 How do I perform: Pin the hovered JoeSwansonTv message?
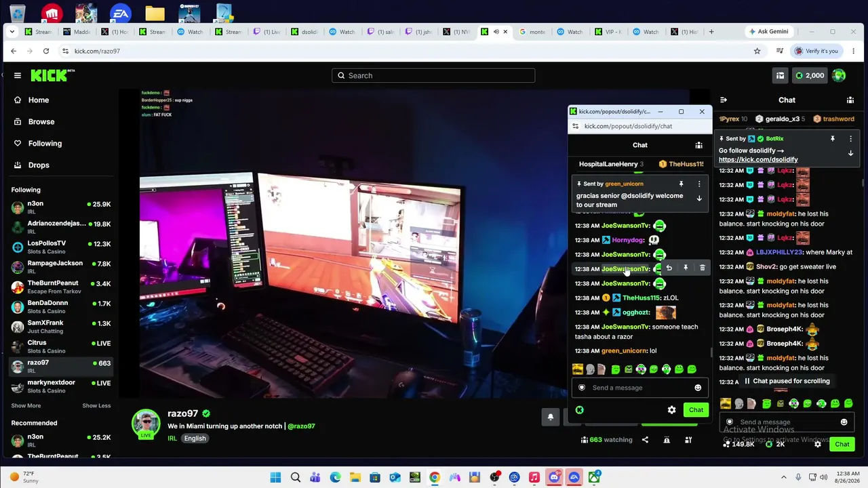pos(686,268)
